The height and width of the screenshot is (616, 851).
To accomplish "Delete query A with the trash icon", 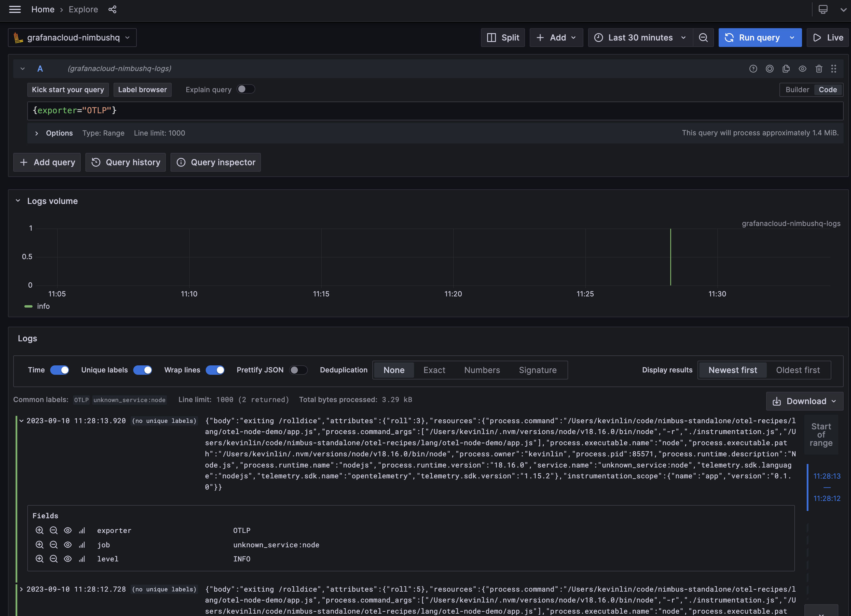I will (819, 69).
